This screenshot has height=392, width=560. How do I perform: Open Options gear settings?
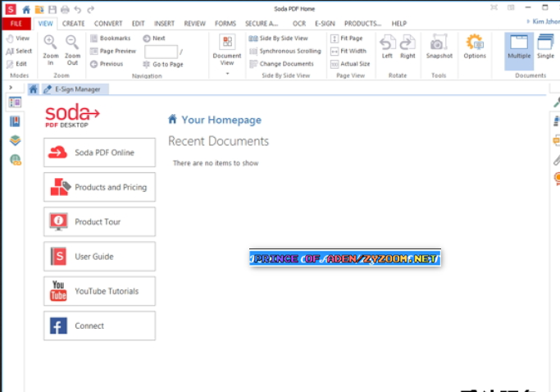[475, 47]
